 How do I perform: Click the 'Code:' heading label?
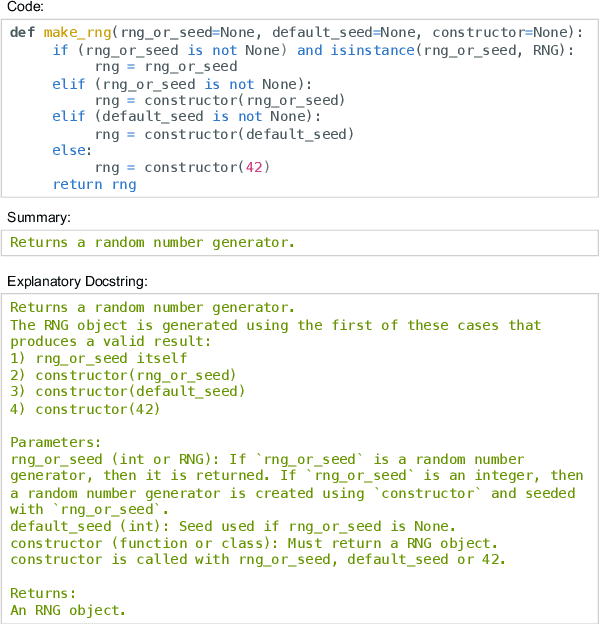[x=24, y=7]
